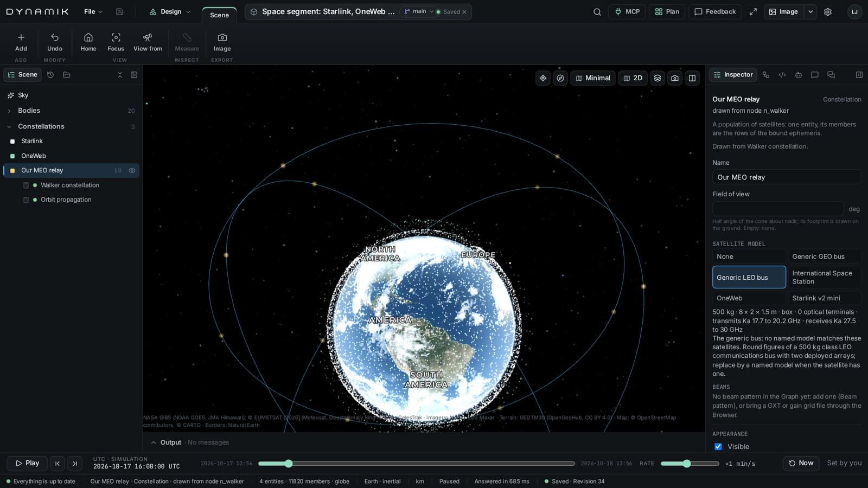Switch to the Scene tab in the top bar

pyautogui.click(x=219, y=15)
